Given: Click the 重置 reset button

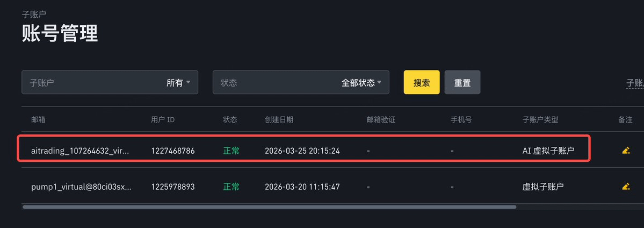Looking at the screenshot, I should click(462, 83).
